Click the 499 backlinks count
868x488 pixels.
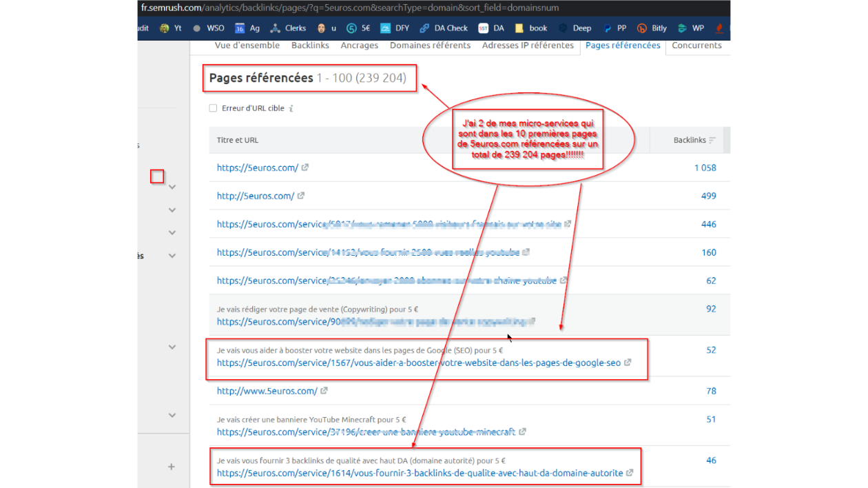(x=709, y=196)
